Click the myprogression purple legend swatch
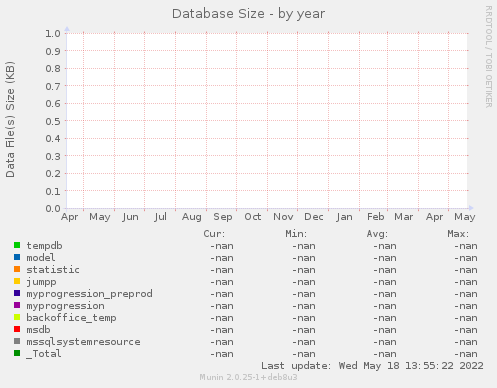The height and width of the screenshot is (388, 497). [17, 305]
